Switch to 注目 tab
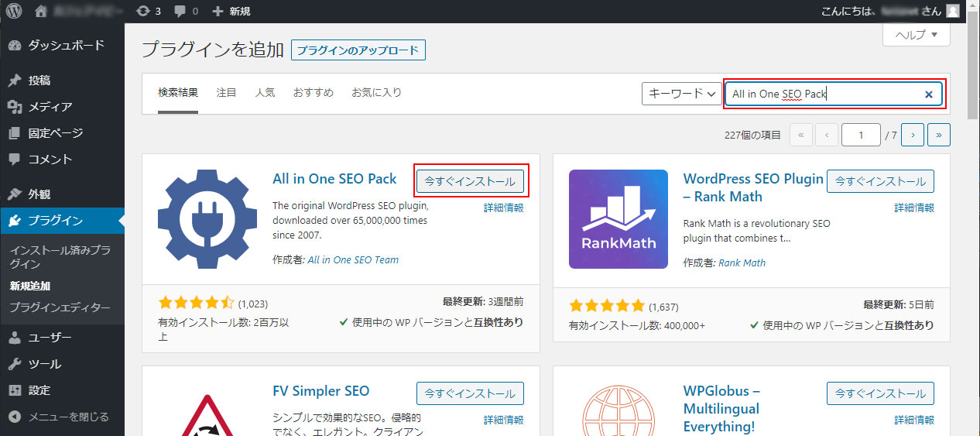Viewport: 980px width, 436px height. click(227, 93)
